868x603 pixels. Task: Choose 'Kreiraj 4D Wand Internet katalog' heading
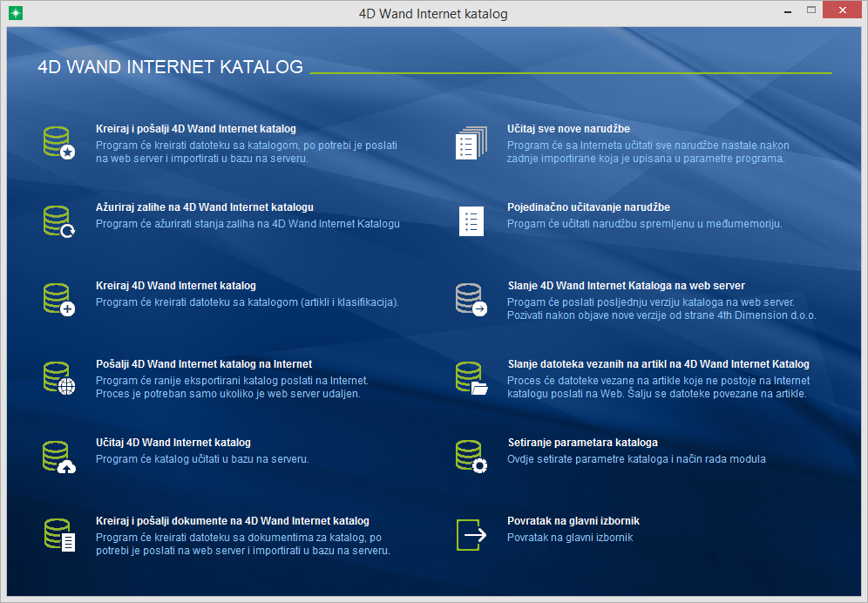coord(176,286)
